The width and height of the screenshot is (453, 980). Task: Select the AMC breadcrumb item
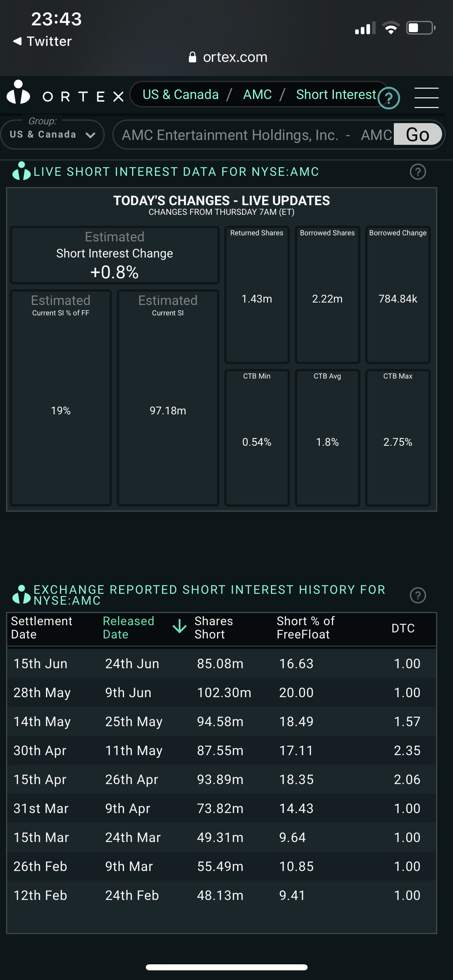[257, 95]
